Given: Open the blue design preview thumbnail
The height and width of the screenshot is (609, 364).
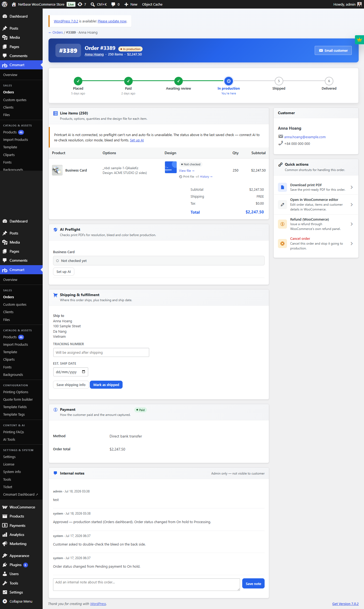Looking at the screenshot, I should (x=171, y=167).
